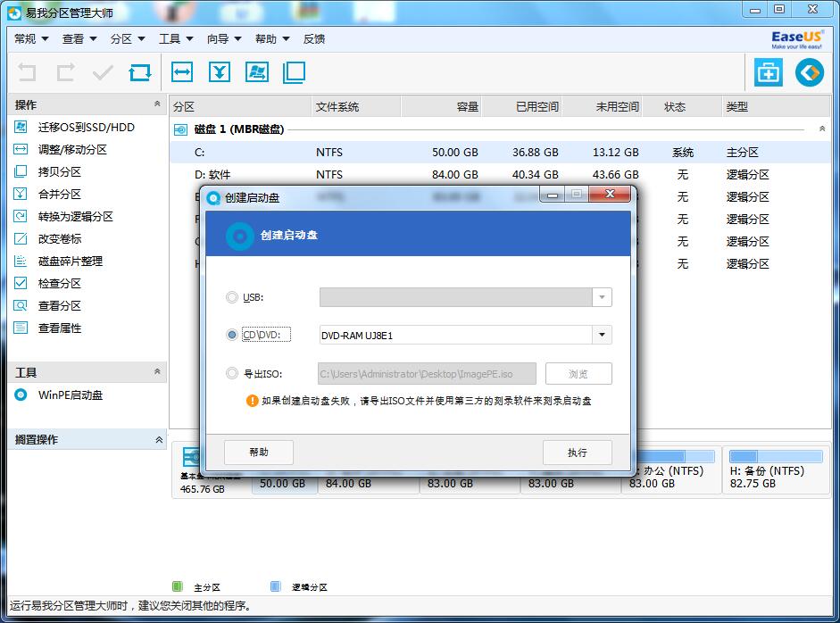The height and width of the screenshot is (623, 840).
Task: Click the EaseUS logo
Action: click(796, 39)
